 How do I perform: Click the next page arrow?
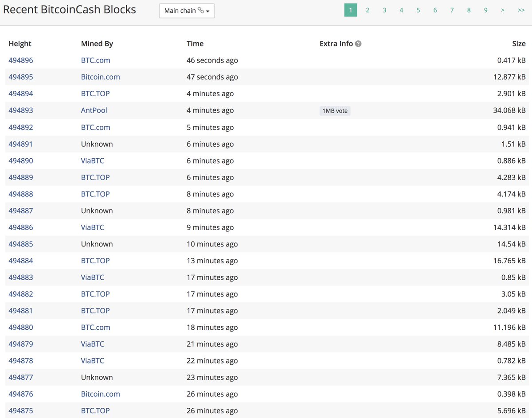pyautogui.click(x=502, y=10)
